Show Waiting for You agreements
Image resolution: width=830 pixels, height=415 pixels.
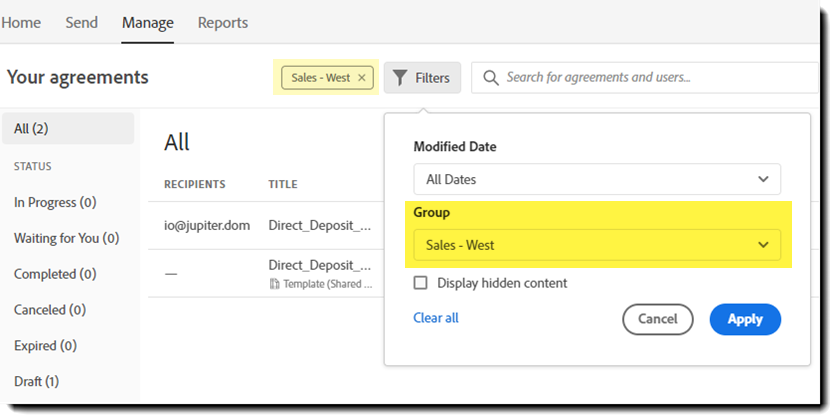tap(66, 238)
